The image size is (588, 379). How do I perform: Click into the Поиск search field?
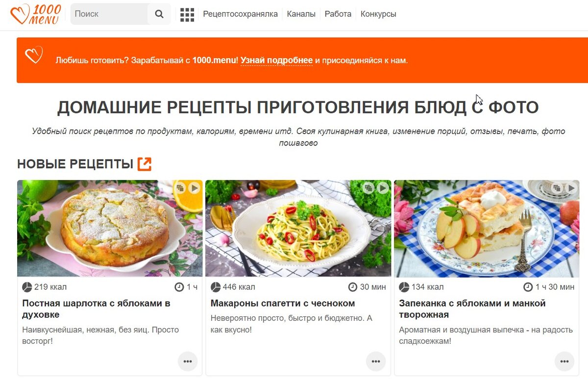tap(110, 14)
